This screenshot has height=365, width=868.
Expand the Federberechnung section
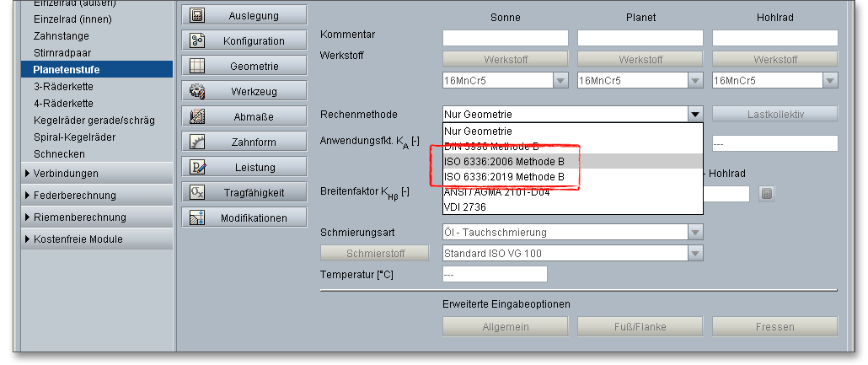click(74, 196)
